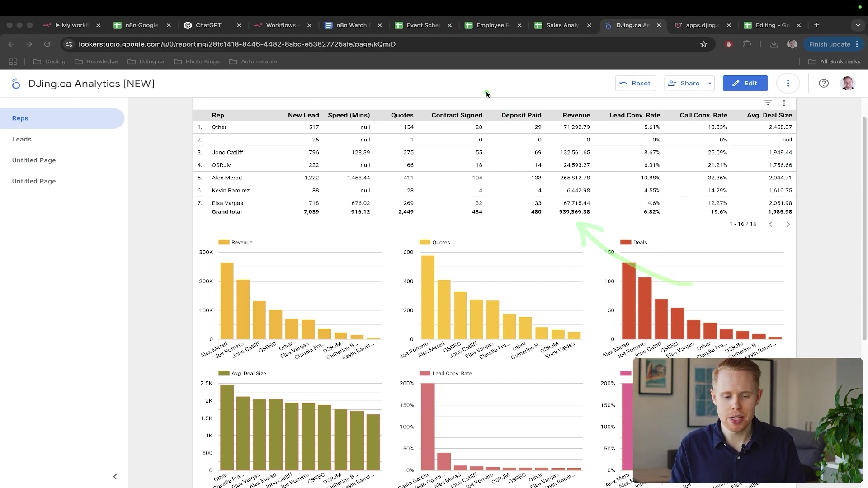Reload the page with the refresh icon

(x=47, y=44)
